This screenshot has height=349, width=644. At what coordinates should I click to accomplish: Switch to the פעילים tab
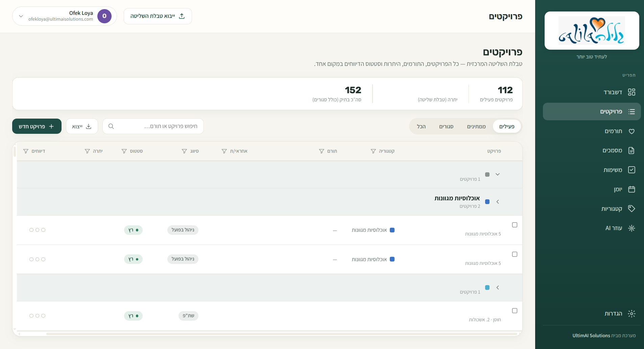coord(507,126)
